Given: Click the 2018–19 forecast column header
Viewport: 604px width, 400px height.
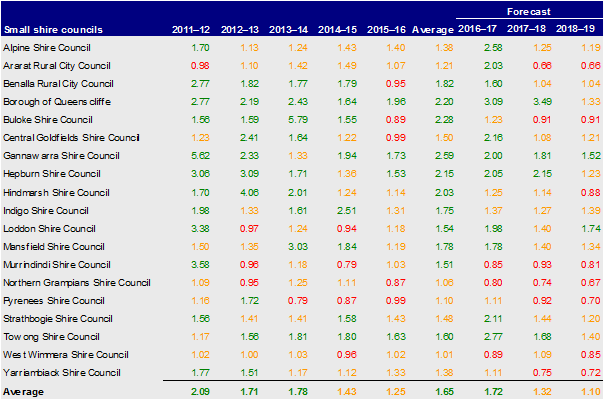Looking at the screenshot, I should 575,29.
